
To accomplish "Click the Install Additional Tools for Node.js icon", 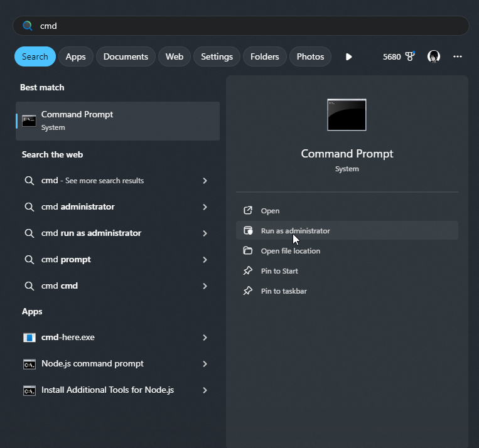I will click(30, 390).
